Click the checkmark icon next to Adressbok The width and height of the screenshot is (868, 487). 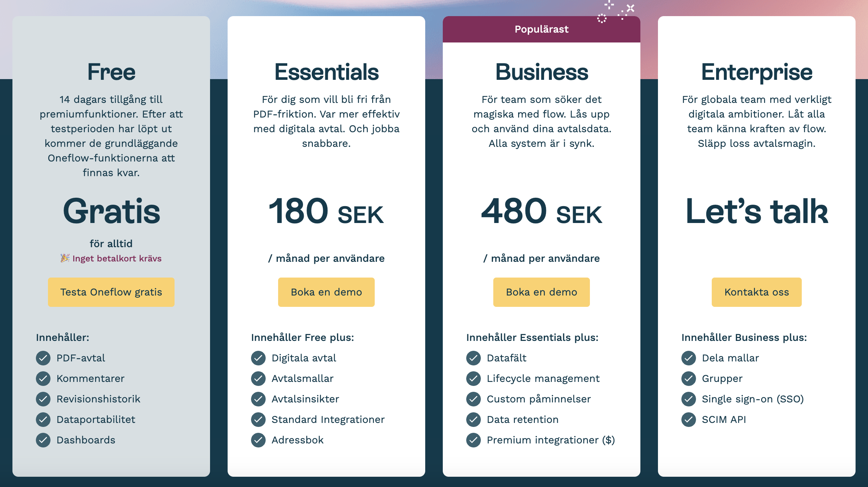258,440
